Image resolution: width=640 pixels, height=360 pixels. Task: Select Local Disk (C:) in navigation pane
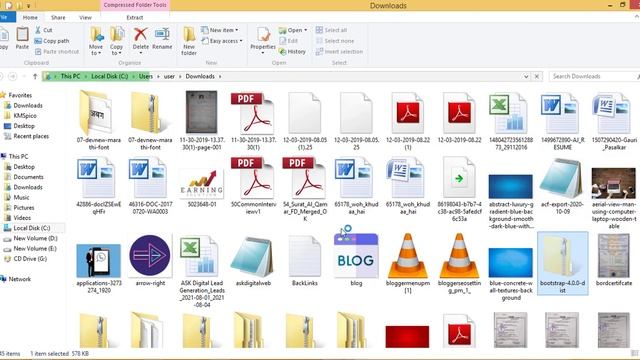pos(31,228)
